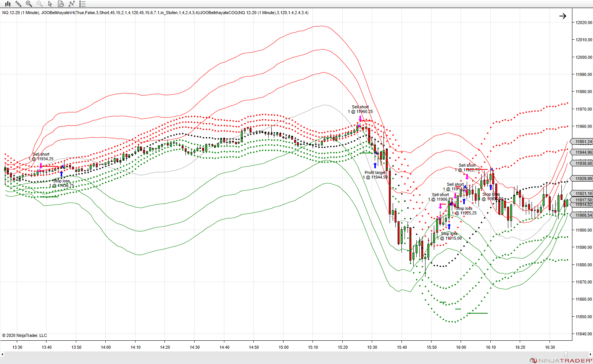Open the strategies list icon
The image size is (593, 364).
82,4
